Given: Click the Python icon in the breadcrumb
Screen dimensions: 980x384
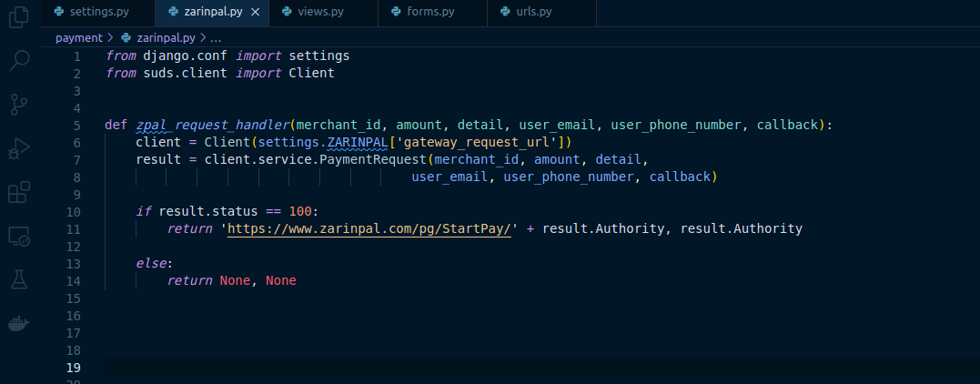Looking at the screenshot, I should pos(126,37).
